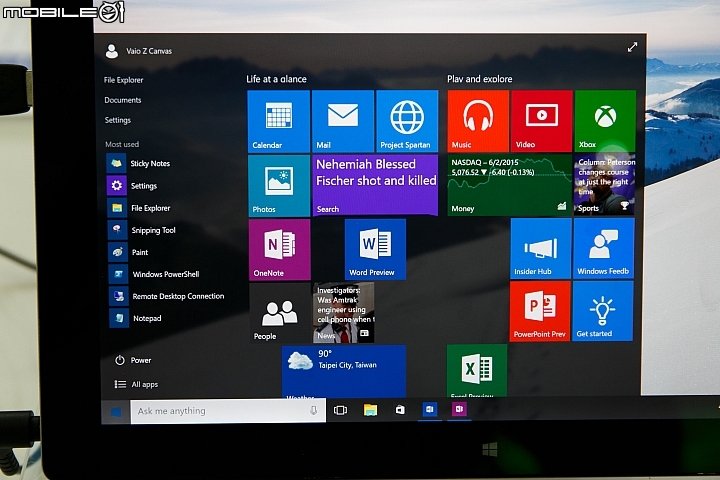The width and height of the screenshot is (720, 480).
Task: Open the Store icon on taskbar
Action: pos(400,409)
